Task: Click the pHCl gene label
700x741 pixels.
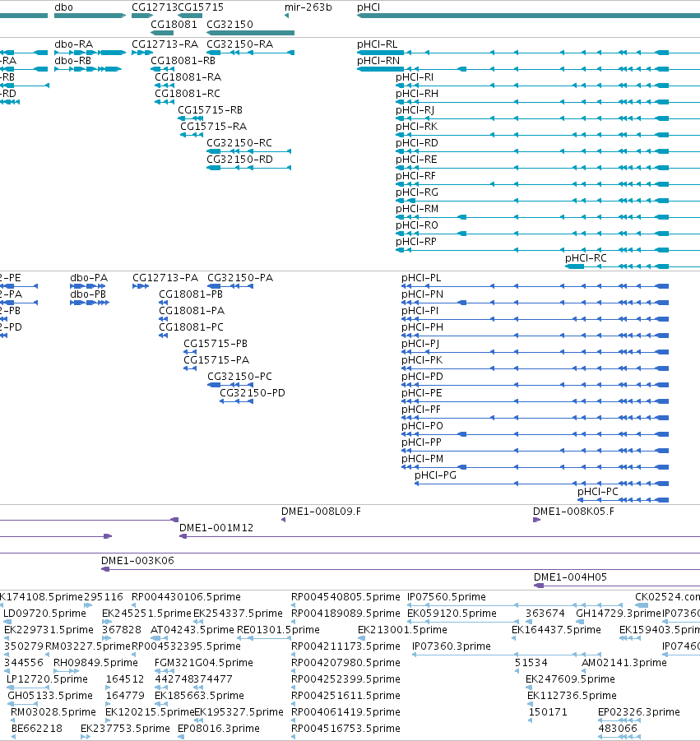Action: [369, 7]
